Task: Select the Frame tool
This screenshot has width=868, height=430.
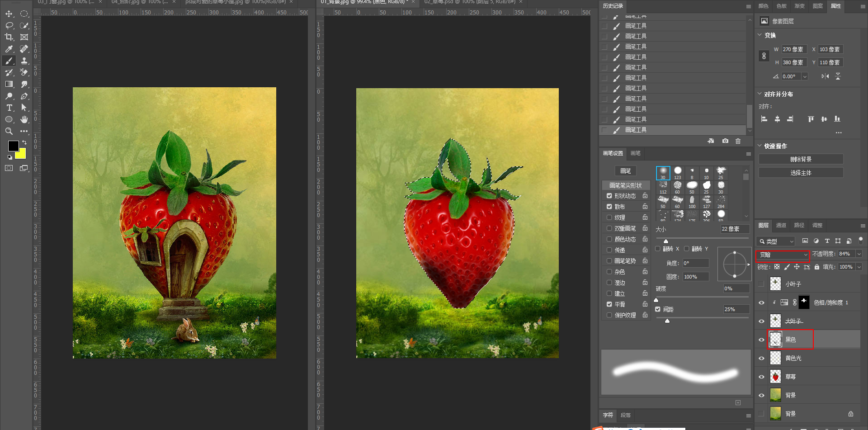Action: [24, 37]
